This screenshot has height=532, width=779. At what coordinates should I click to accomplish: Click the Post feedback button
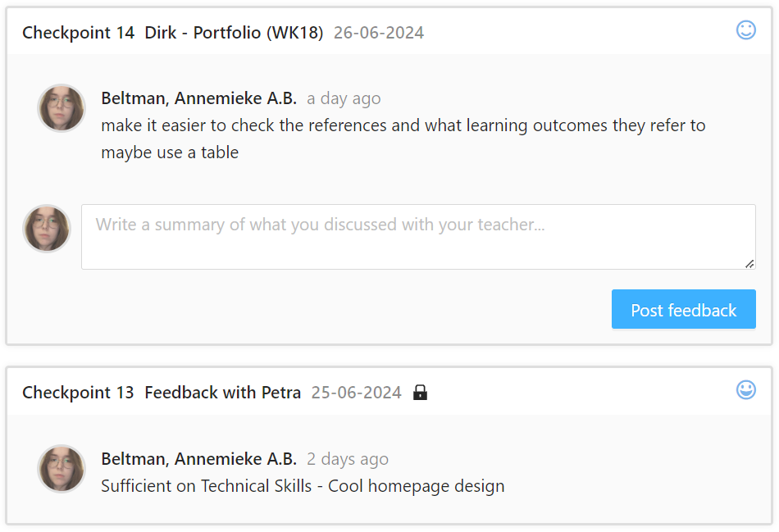[x=683, y=310]
